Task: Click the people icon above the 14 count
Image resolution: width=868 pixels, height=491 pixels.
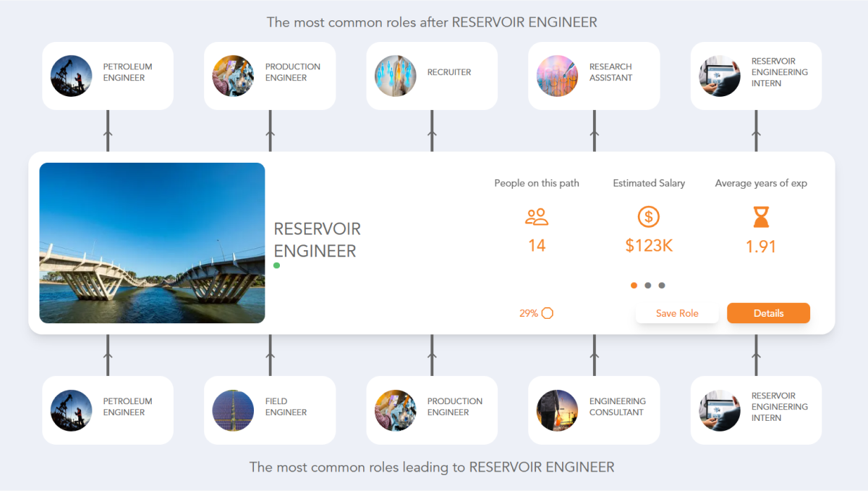Action: tap(537, 216)
